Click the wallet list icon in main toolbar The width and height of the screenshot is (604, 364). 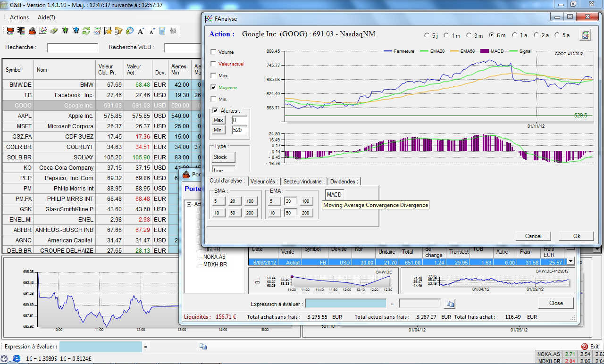click(x=10, y=31)
